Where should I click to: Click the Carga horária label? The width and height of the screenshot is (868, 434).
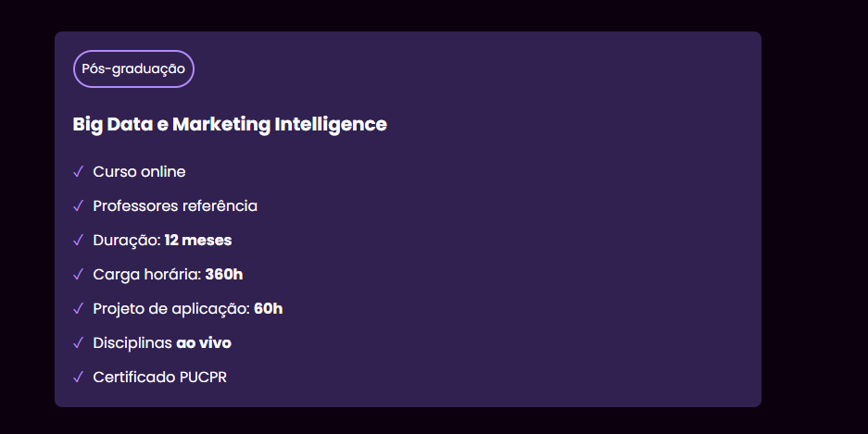click(x=146, y=275)
